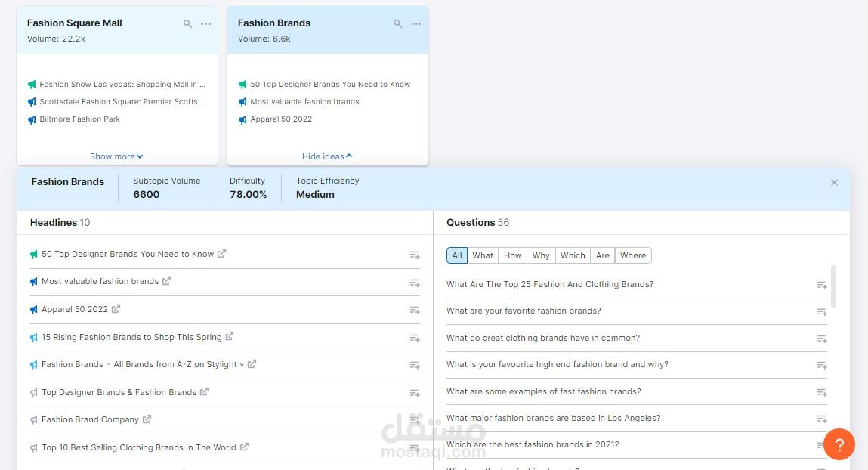Open external link for Top Designer Brands & Fashion Brands
Screen dimensions: 868x470
(x=204, y=391)
